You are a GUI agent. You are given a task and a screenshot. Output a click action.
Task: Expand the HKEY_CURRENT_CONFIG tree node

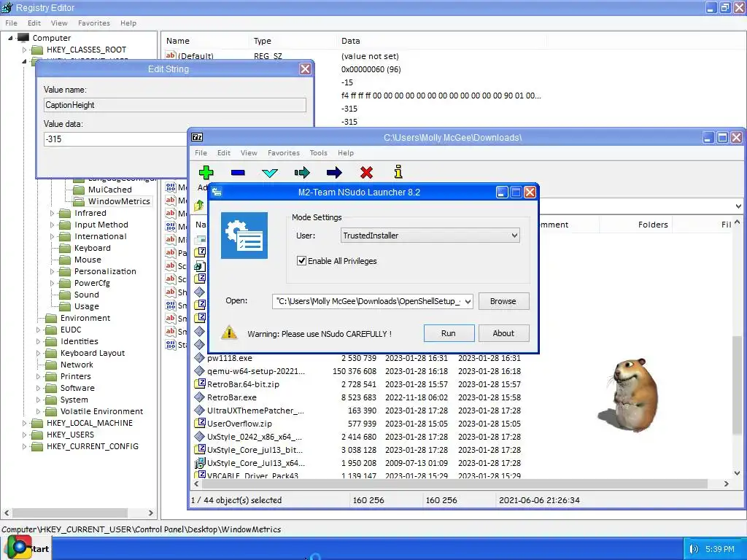[24, 446]
